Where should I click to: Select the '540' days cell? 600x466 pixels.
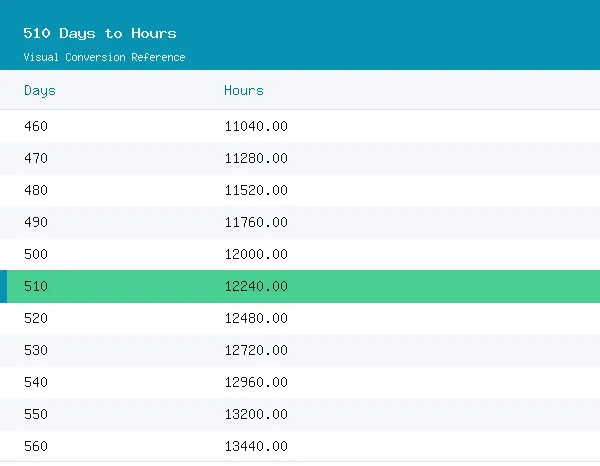(x=36, y=382)
